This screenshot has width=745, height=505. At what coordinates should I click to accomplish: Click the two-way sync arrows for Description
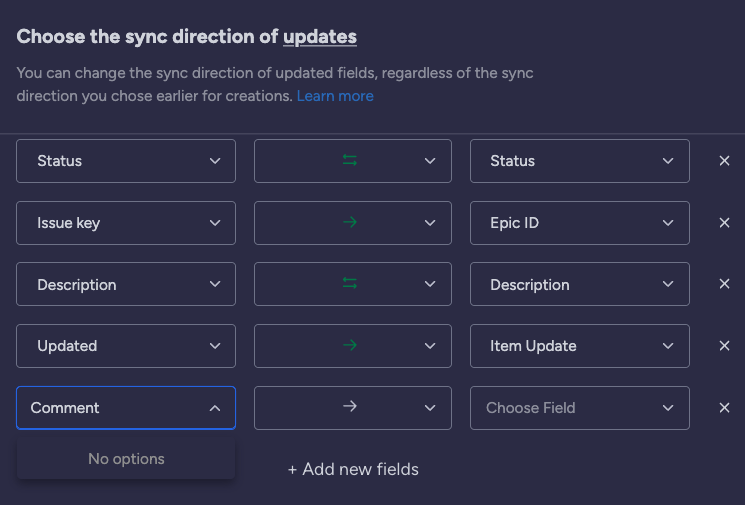tap(350, 284)
